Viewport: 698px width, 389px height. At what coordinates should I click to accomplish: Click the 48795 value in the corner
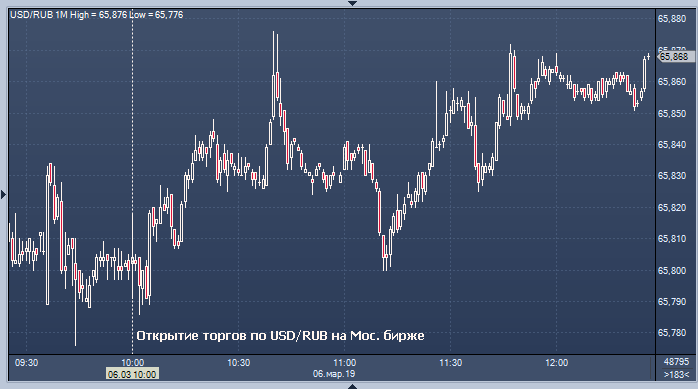click(x=676, y=361)
